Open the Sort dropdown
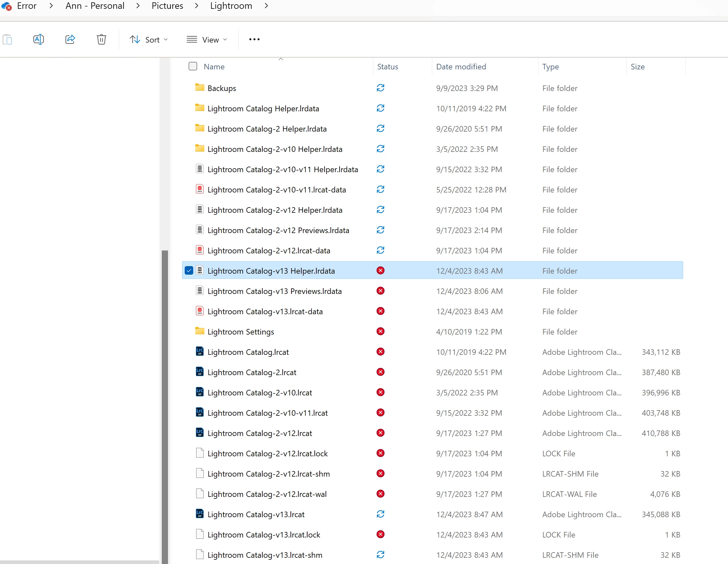The height and width of the screenshot is (564, 728). [x=149, y=40]
